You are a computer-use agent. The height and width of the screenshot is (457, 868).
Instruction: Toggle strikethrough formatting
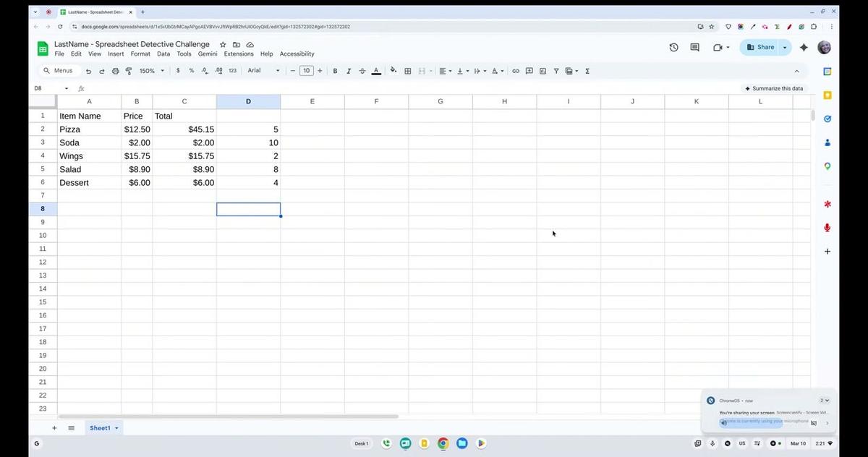[x=362, y=71]
